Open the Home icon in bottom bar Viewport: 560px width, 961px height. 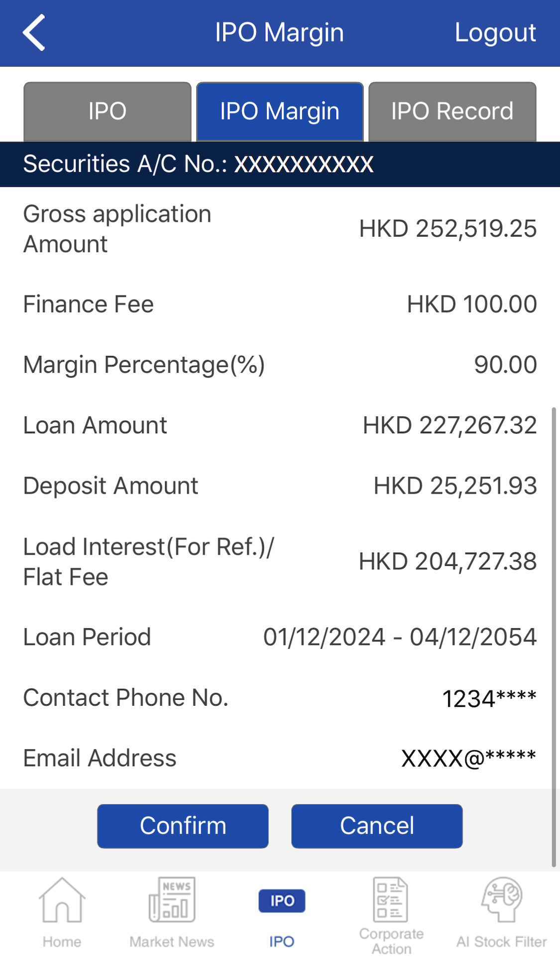(62, 901)
